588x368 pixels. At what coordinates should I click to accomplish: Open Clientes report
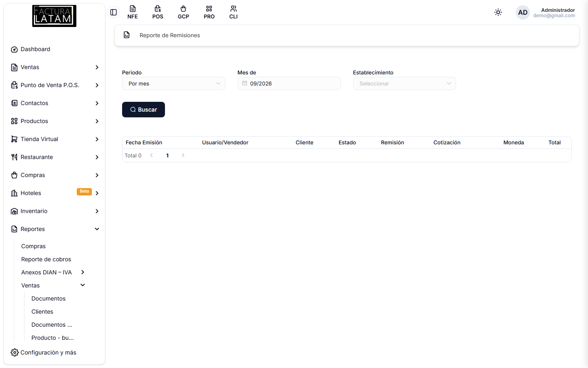42,312
